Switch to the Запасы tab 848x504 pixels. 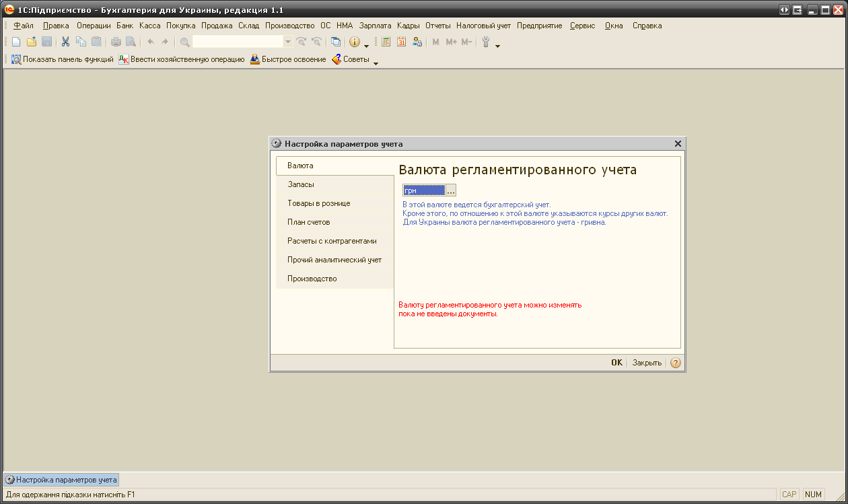pyautogui.click(x=335, y=184)
